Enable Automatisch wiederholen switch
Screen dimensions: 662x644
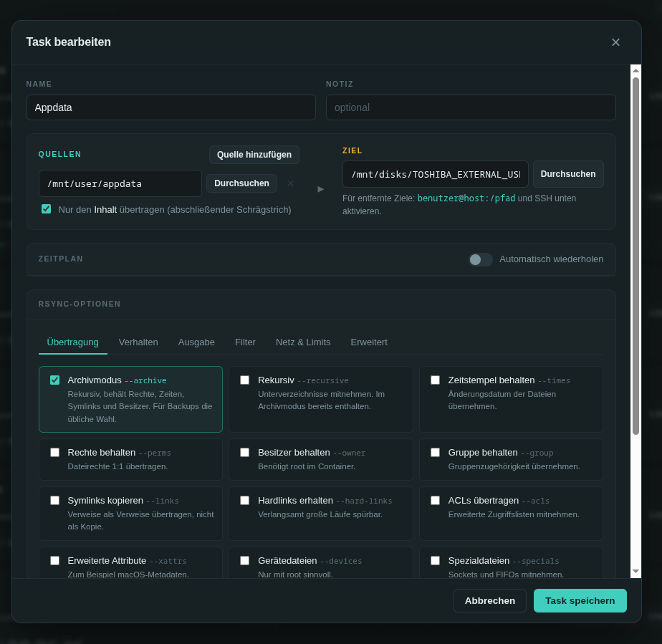click(481, 259)
